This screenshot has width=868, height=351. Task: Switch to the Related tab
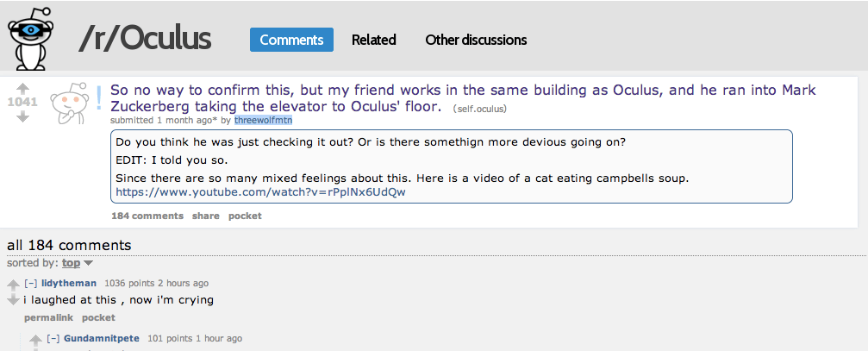373,40
